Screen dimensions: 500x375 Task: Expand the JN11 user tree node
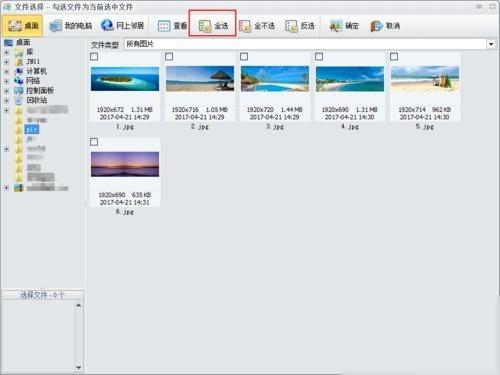(x=6, y=62)
